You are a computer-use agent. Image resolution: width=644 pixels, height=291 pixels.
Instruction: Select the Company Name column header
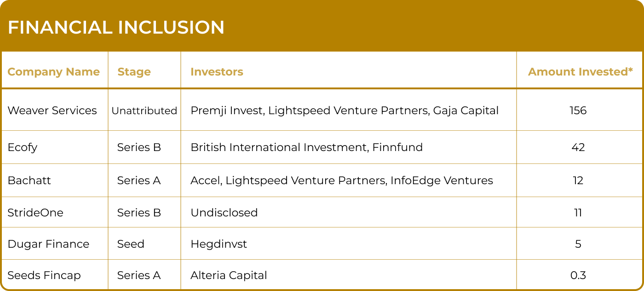click(53, 72)
